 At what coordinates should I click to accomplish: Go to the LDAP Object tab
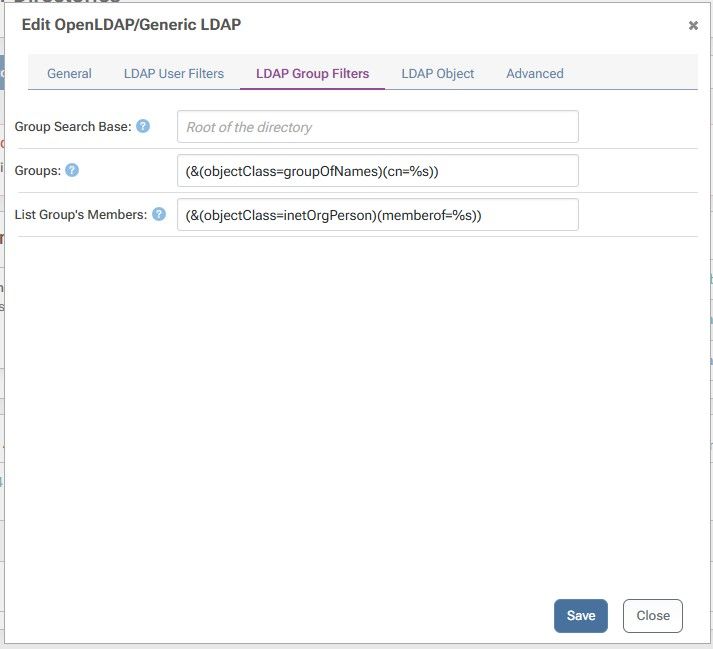coord(437,73)
